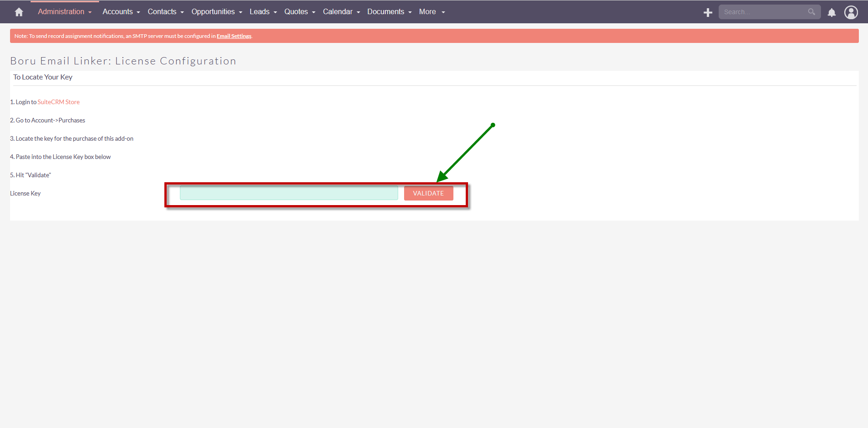Click the 'To Locate Your Key' heading
This screenshot has height=428, width=868.
point(43,77)
